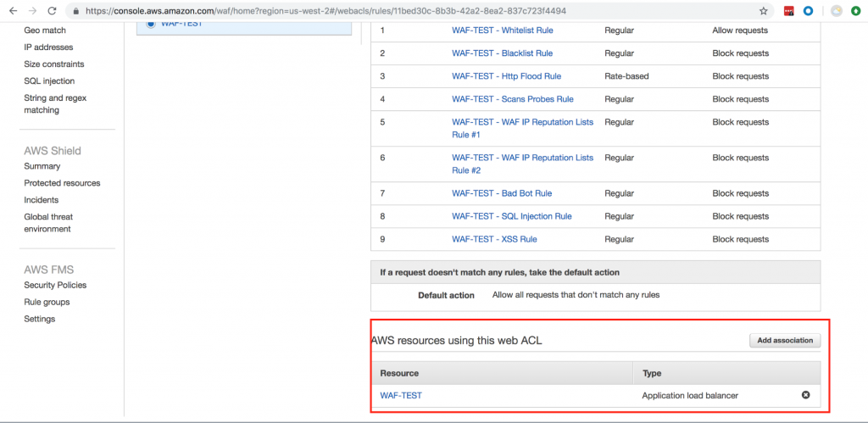Open Rule groups in the sidebar
The width and height of the screenshot is (868, 423).
(x=47, y=303)
